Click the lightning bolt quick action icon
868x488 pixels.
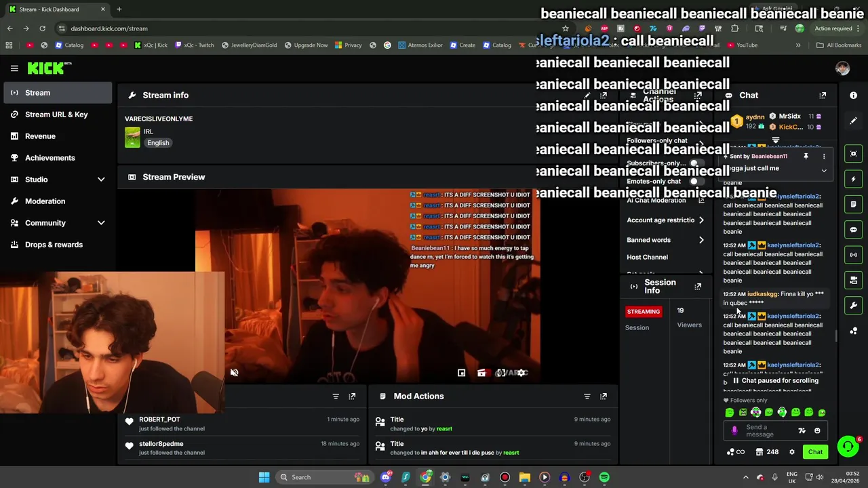[854, 179]
